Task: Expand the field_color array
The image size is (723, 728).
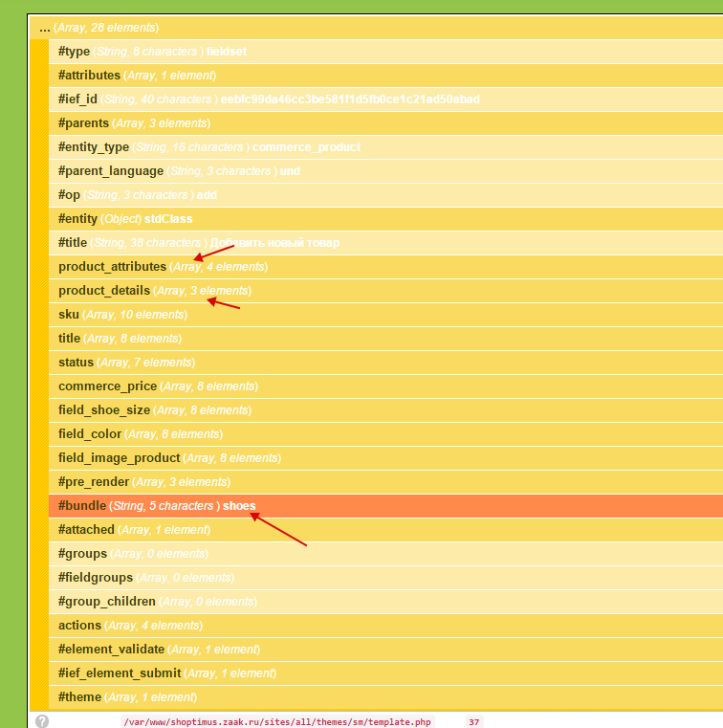Action: click(89, 434)
